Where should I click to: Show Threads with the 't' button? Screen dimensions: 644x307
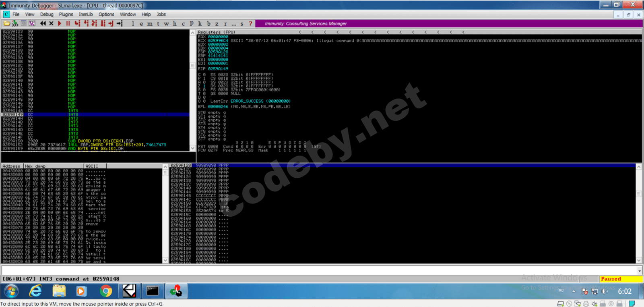coord(158,24)
